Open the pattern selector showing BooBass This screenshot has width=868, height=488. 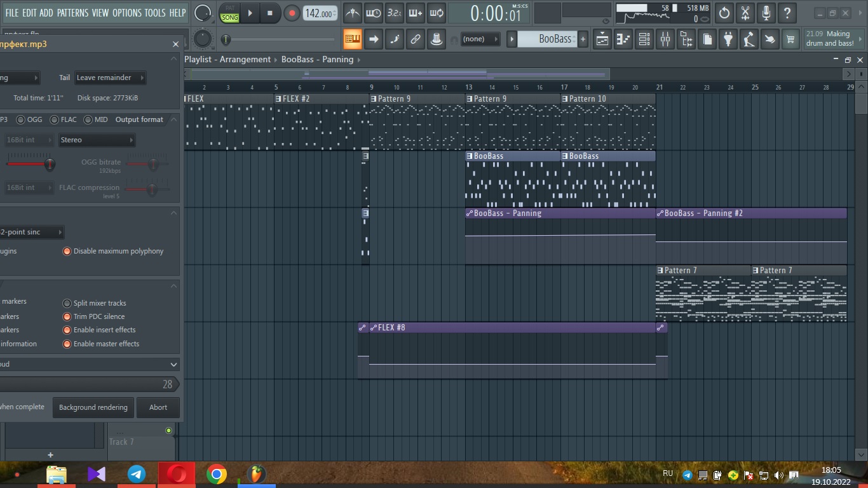[546, 39]
